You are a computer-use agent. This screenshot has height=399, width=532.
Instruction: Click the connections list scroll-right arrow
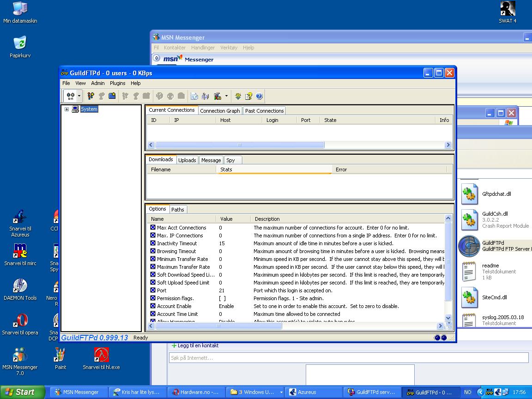(448, 145)
